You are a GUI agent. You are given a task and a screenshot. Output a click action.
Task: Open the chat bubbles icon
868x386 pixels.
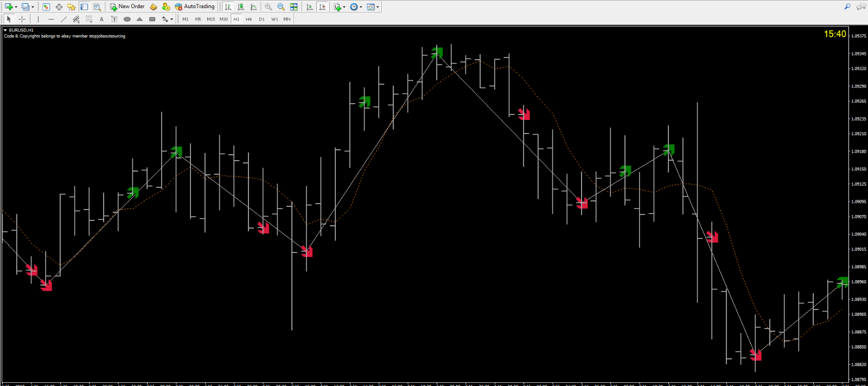861,7
